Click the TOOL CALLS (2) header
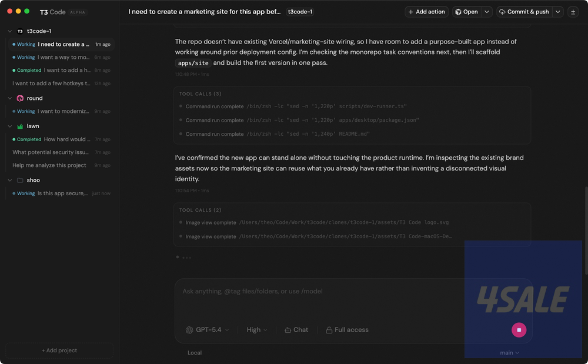 (200, 210)
